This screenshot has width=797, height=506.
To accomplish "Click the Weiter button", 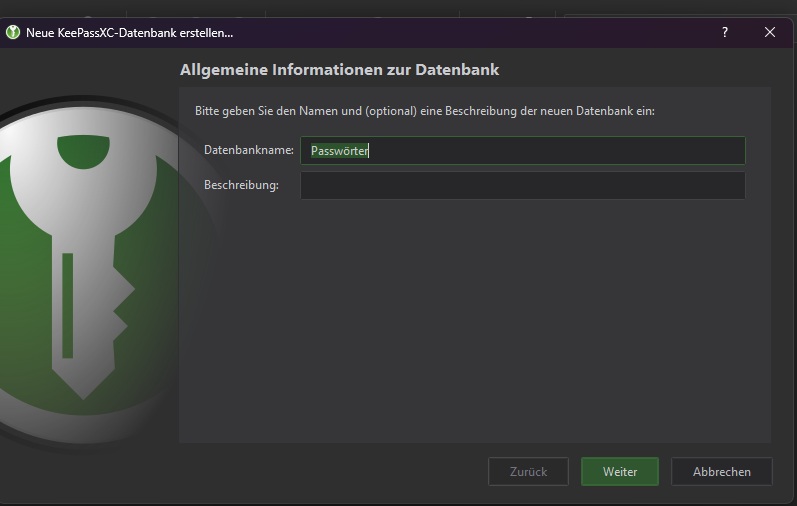I will pos(620,471).
